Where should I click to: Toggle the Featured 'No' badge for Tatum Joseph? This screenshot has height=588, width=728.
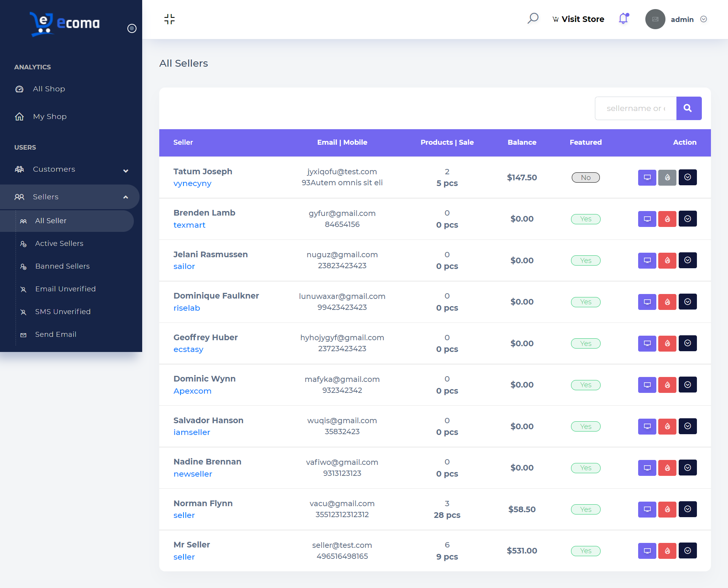[x=585, y=177]
